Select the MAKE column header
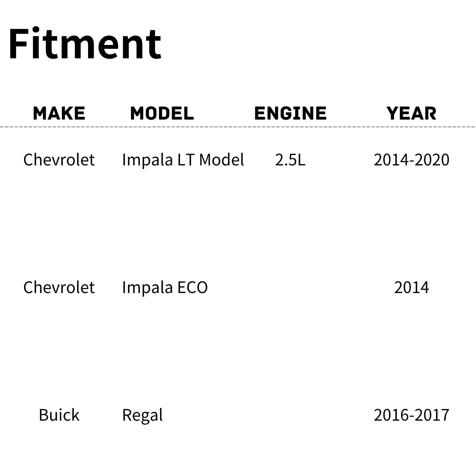This screenshot has width=476, height=476. pos(59,113)
